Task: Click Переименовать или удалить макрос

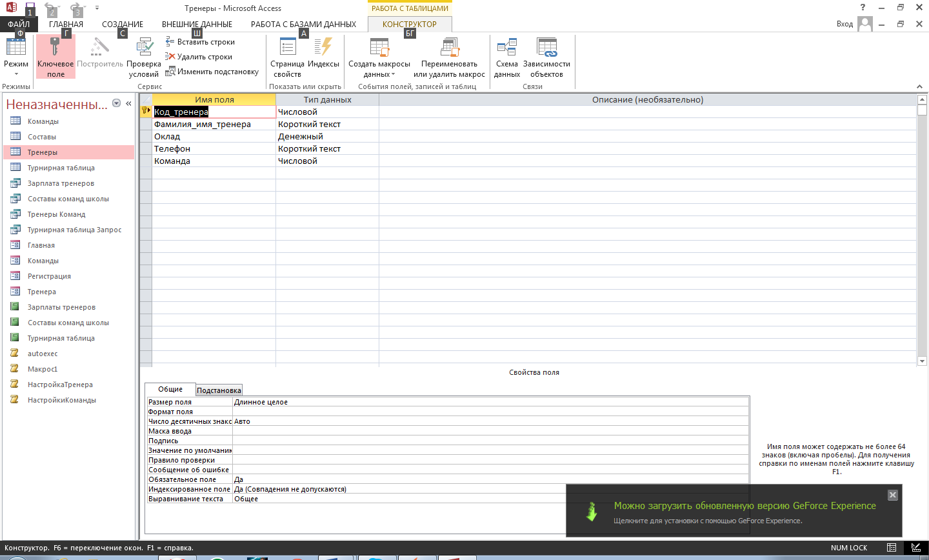Action: [449, 57]
